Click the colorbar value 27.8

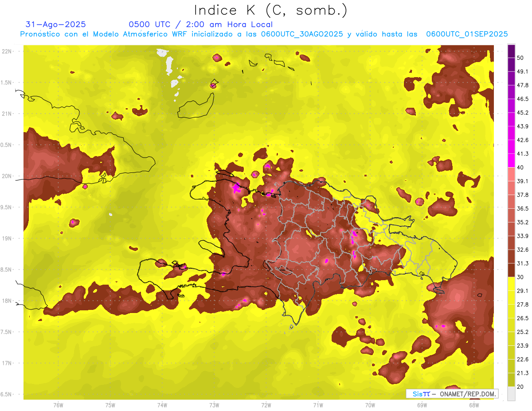coord(523,305)
